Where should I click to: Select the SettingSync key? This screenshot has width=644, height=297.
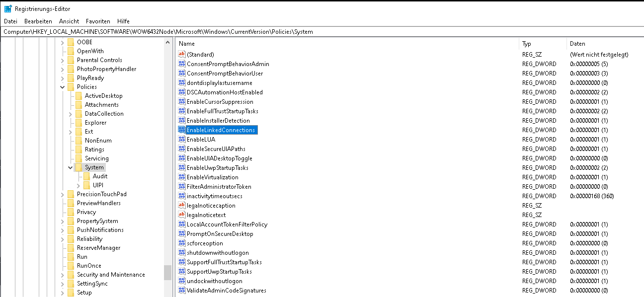[92, 283]
